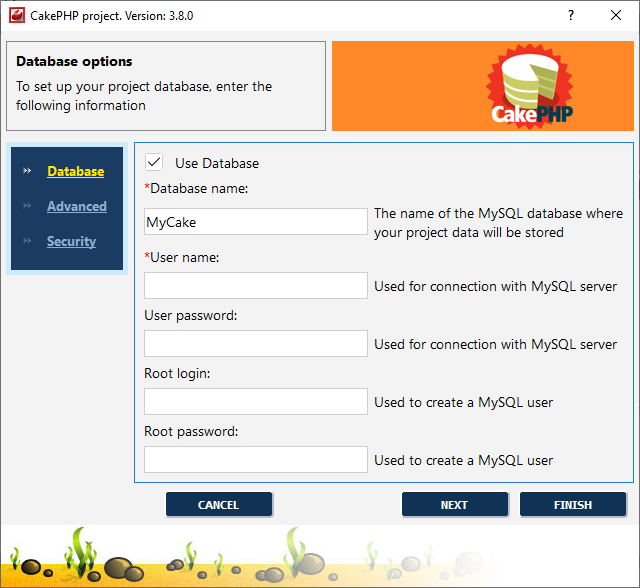Click the CakePHP app icon in title bar
This screenshot has height=588, width=640.
(x=17, y=16)
